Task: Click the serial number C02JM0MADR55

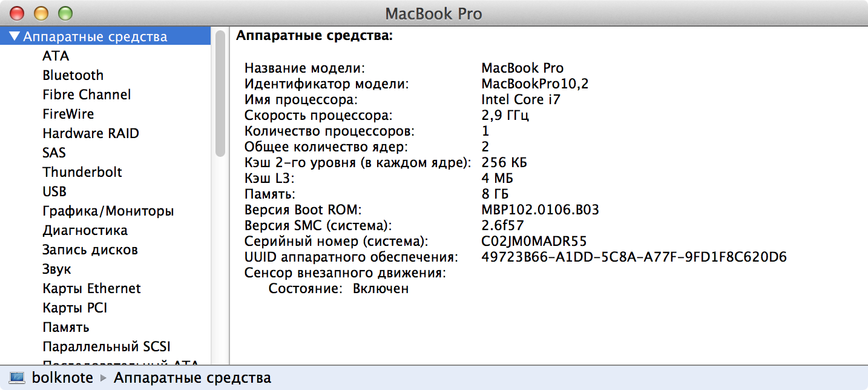Action: click(x=534, y=241)
